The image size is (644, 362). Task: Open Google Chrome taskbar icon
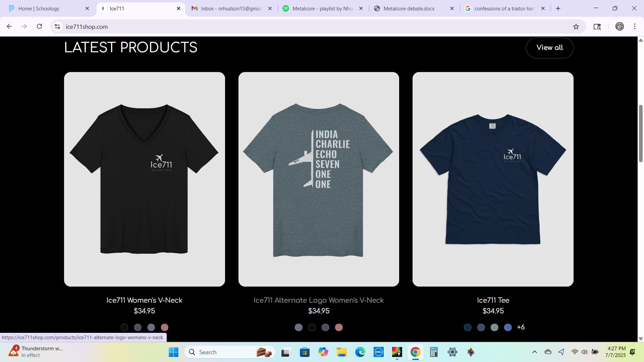[x=415, y=352]
